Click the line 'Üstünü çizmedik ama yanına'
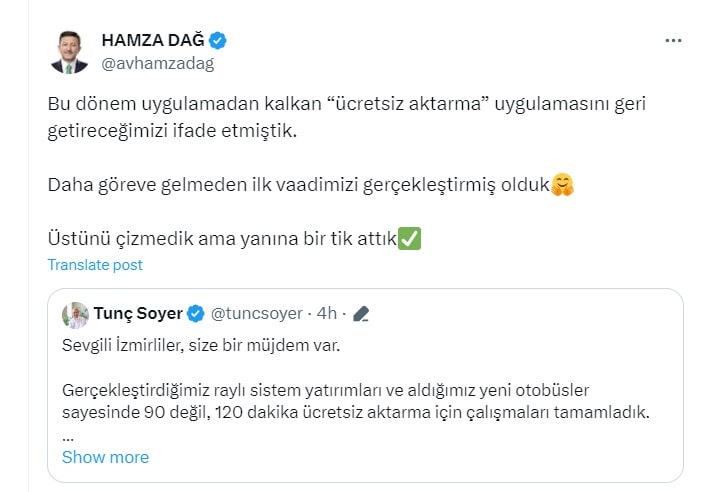 [x=222, y=240]
